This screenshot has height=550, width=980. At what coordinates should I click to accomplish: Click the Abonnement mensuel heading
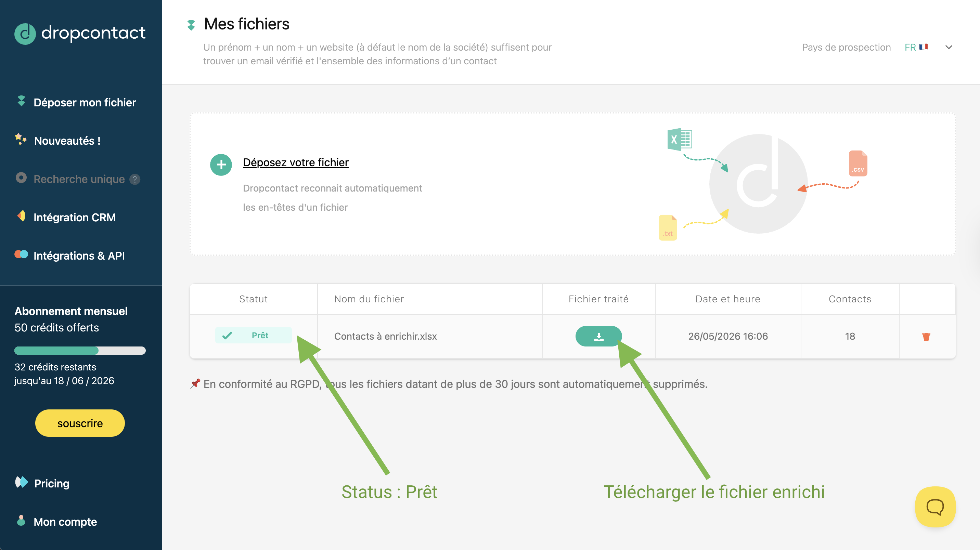coord(71,311)
